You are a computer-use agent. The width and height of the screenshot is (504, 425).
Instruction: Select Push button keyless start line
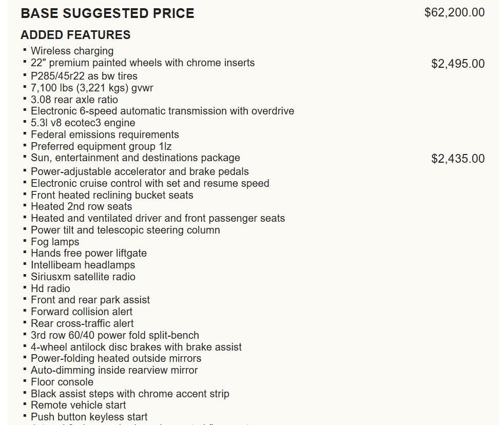pos(89,417)
